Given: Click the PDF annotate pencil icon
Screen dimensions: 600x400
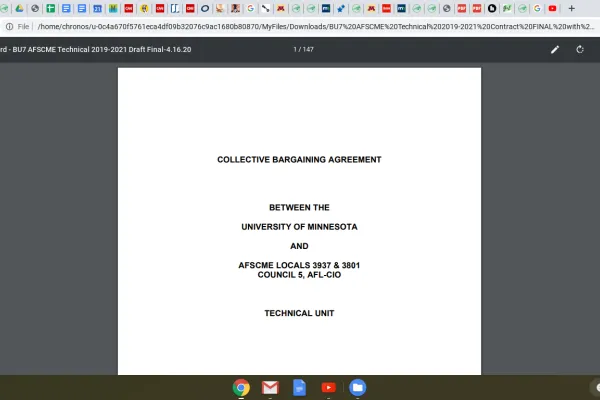Looking at the screenshot, I should click(555, 49).
